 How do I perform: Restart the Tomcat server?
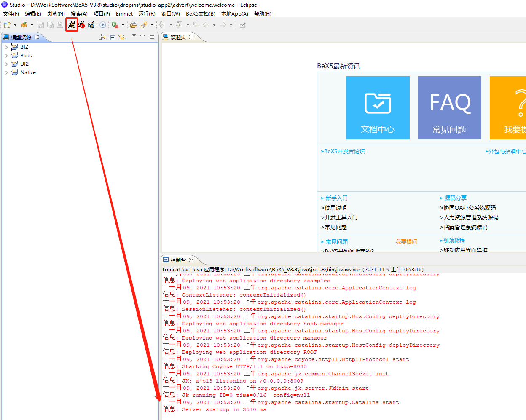[91, 25]
